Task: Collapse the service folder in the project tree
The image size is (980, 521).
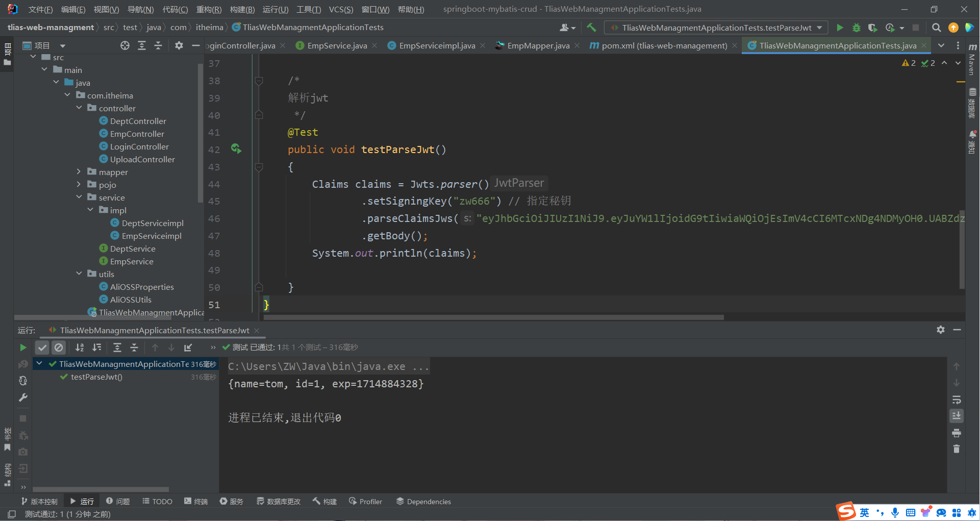Action: tap(79, 197)
